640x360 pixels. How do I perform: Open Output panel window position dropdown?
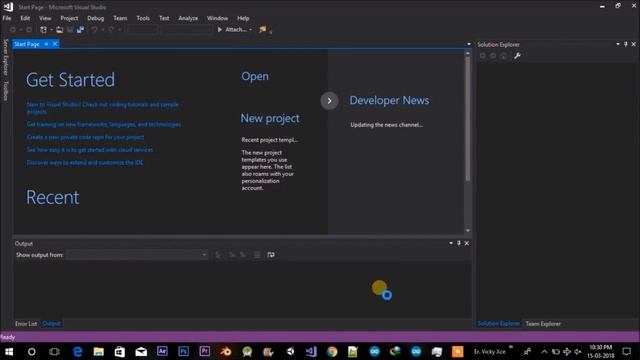coord(451,243)
